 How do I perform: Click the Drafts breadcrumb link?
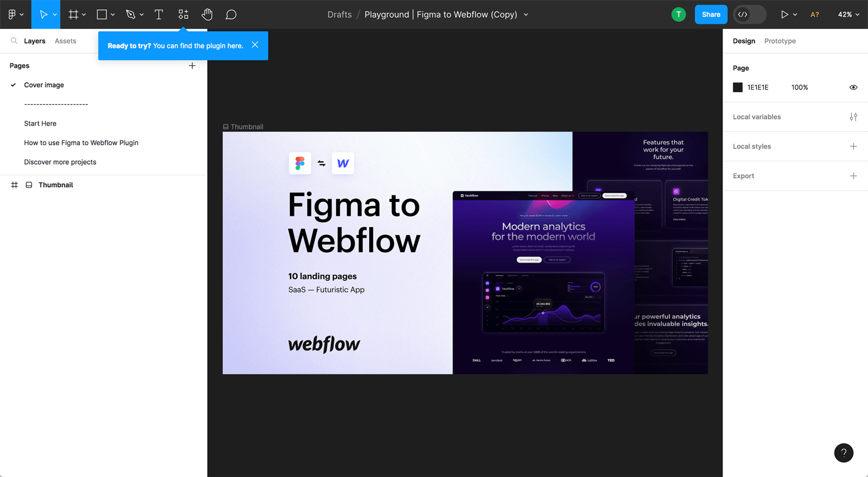click(x=339, y=14)
